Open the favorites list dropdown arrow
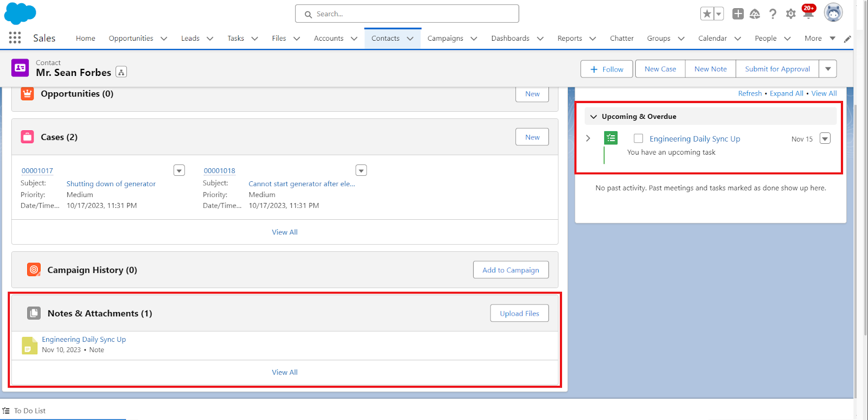The height and width of the screenshot is (420, 868). (719, 14)
